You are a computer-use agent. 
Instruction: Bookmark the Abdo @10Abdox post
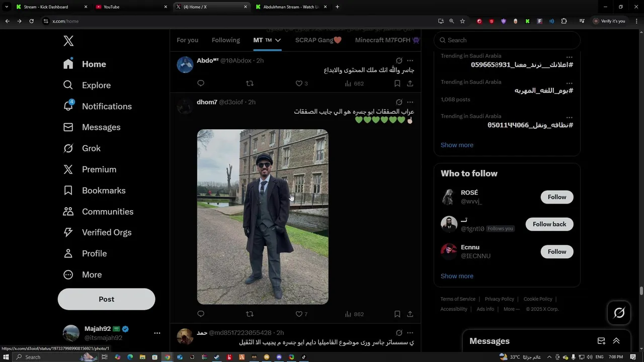pos(397,83)
